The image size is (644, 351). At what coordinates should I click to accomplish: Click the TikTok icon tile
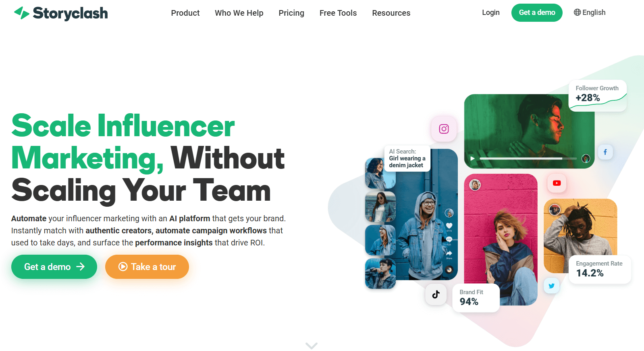tap(436, 295)
